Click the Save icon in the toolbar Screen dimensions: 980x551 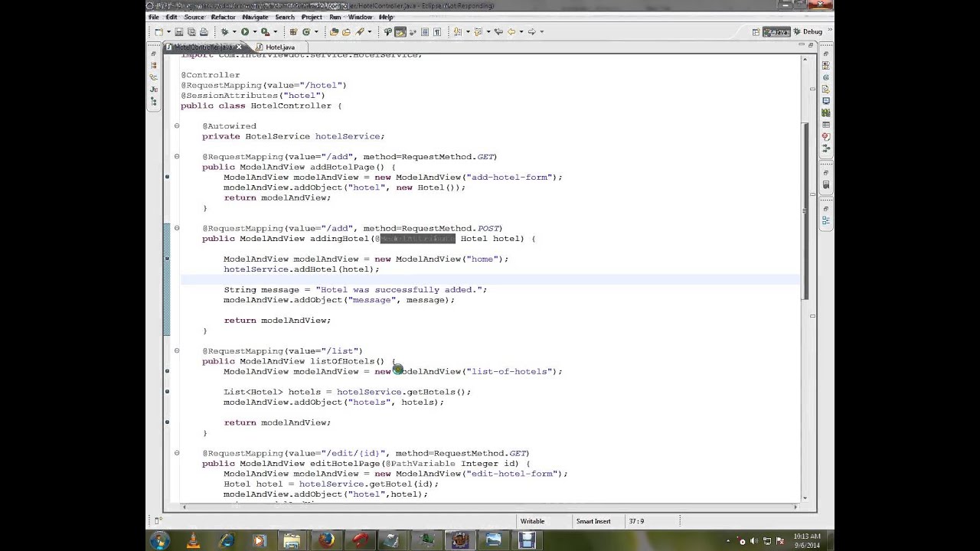178,31
